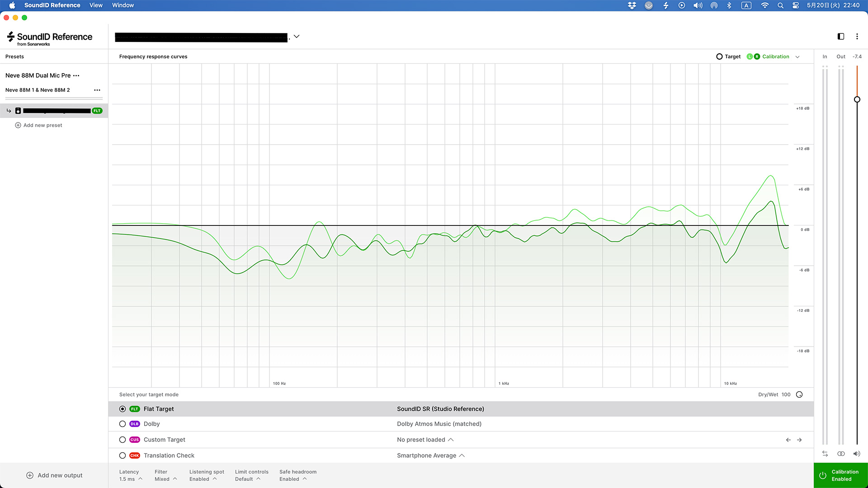Select the Custom Target radio button
Image resolution: width=868 pixels, height=488 pixels.
(x=123, y=440)
